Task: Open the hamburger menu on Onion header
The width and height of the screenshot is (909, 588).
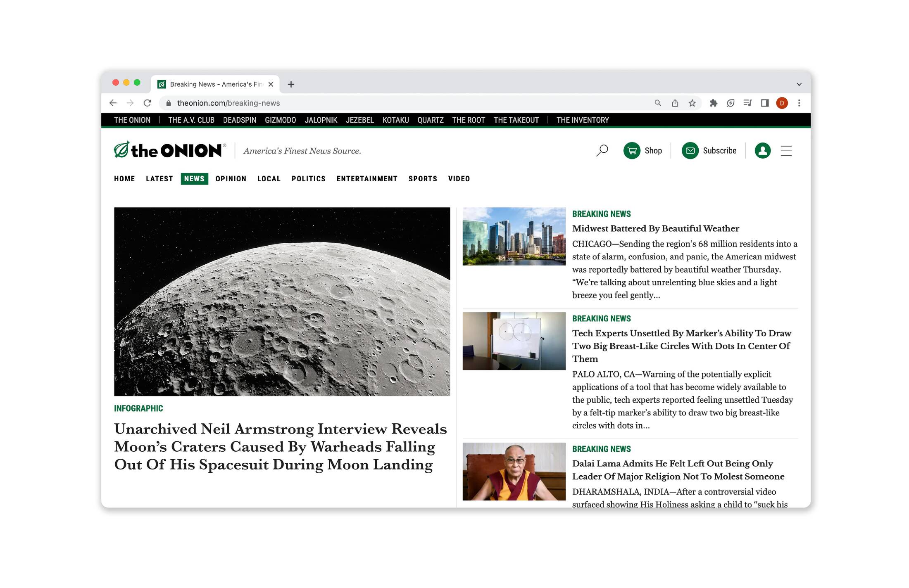Action: (x=786, y=151)
